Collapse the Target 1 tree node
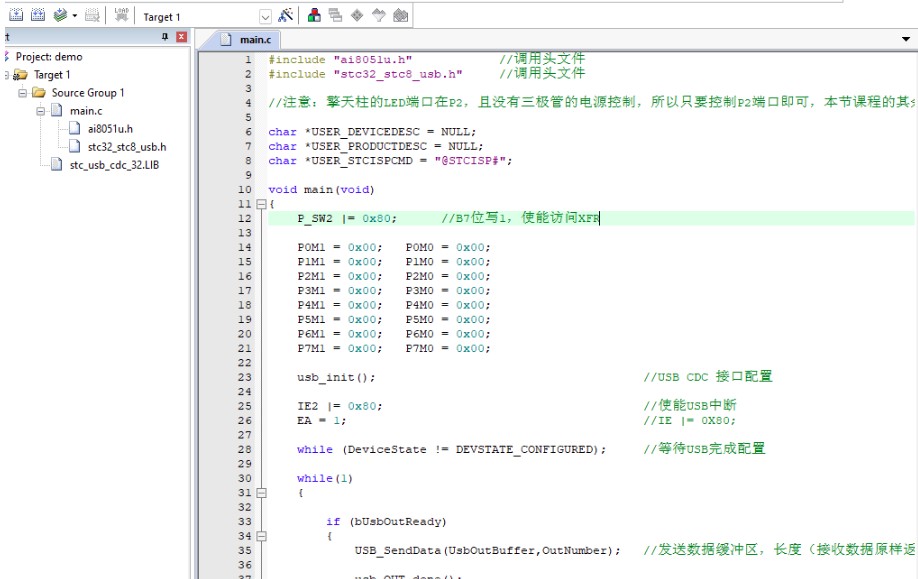This screenshot has width=918, height=579. point(6,75)
